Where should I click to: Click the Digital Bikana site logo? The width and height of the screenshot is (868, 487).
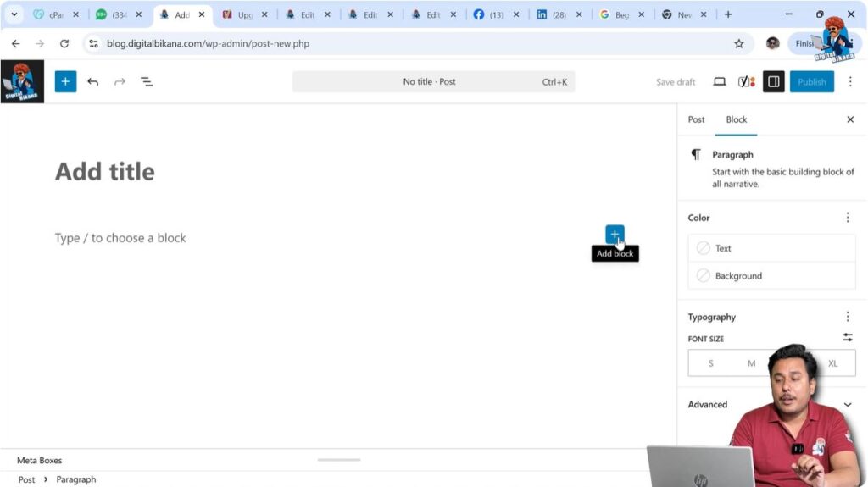click(22, 81)
